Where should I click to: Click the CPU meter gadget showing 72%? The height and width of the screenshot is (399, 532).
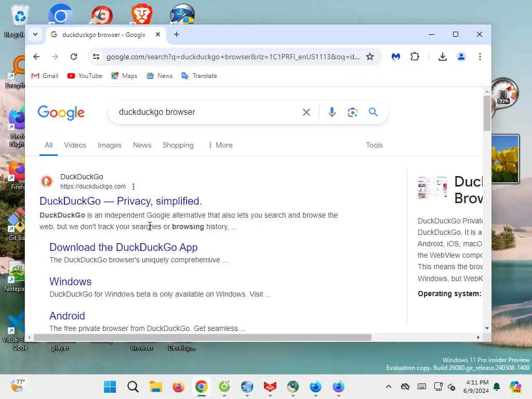(504, 94)
